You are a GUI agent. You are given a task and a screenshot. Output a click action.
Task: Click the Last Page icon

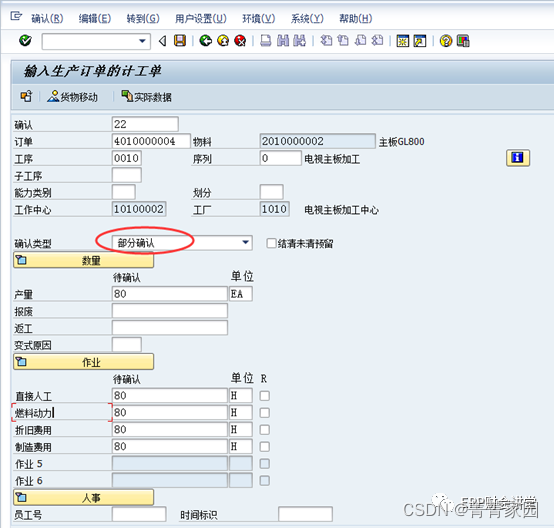[377, 41]
